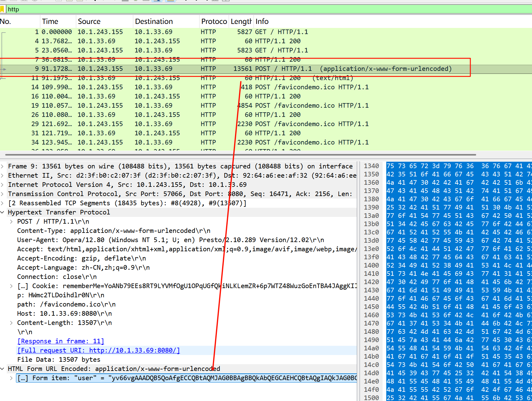The width and height of the screenshot is (532, 401).
Task: Open the Response in frame: 11 link
Action: (x=61, y=341)
